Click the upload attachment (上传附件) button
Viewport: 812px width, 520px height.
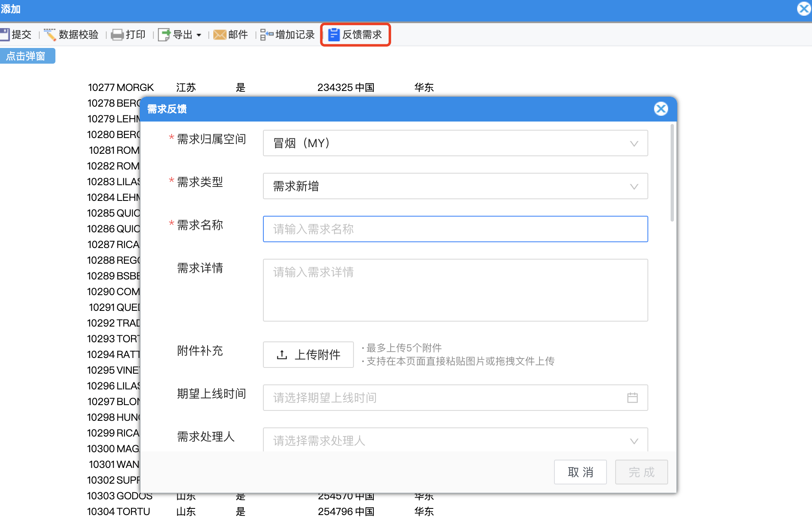click(x=308, y=355)
